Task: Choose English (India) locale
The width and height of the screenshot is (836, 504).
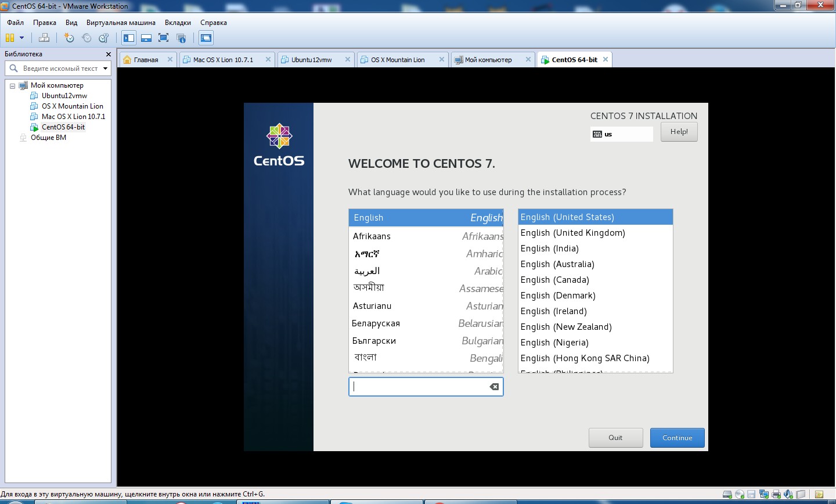Action: point(595,249)
